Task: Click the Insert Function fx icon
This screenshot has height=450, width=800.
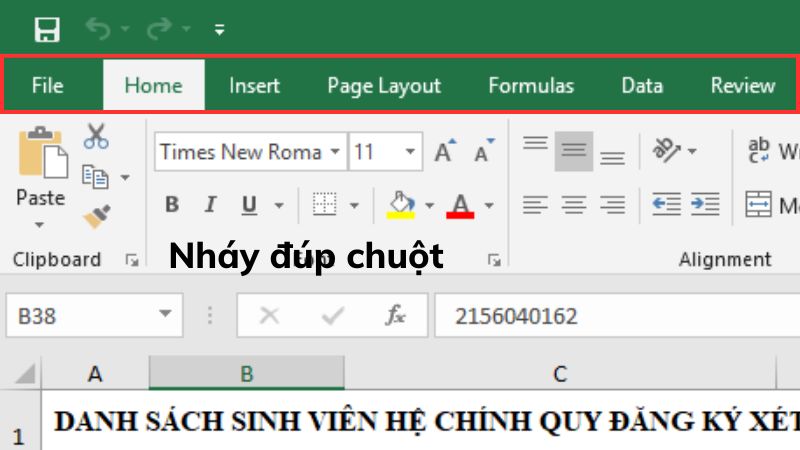Action: pyautogui.click(x=396, y=316)
